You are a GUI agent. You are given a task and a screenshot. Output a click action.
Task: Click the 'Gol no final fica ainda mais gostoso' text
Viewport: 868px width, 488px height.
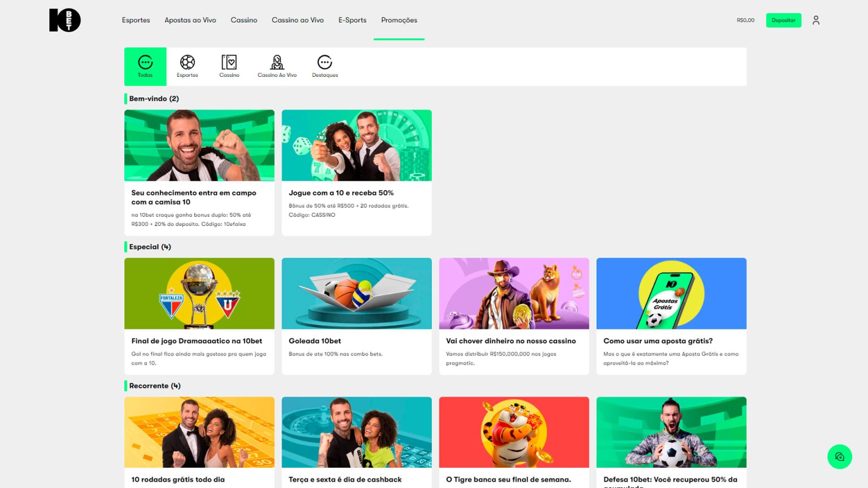[x=198, y=359]
